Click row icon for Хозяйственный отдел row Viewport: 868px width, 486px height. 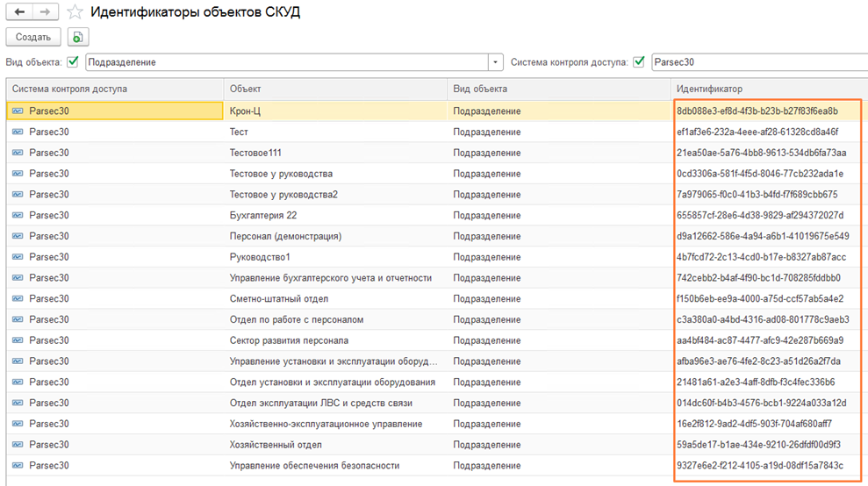pos(18,445)
